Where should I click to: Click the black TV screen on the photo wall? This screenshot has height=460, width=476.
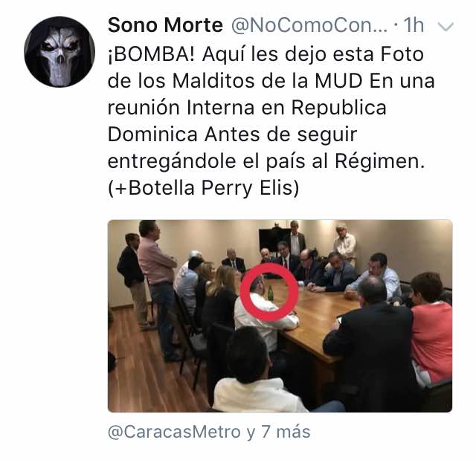pyautogui.click(x=270, y=240)
